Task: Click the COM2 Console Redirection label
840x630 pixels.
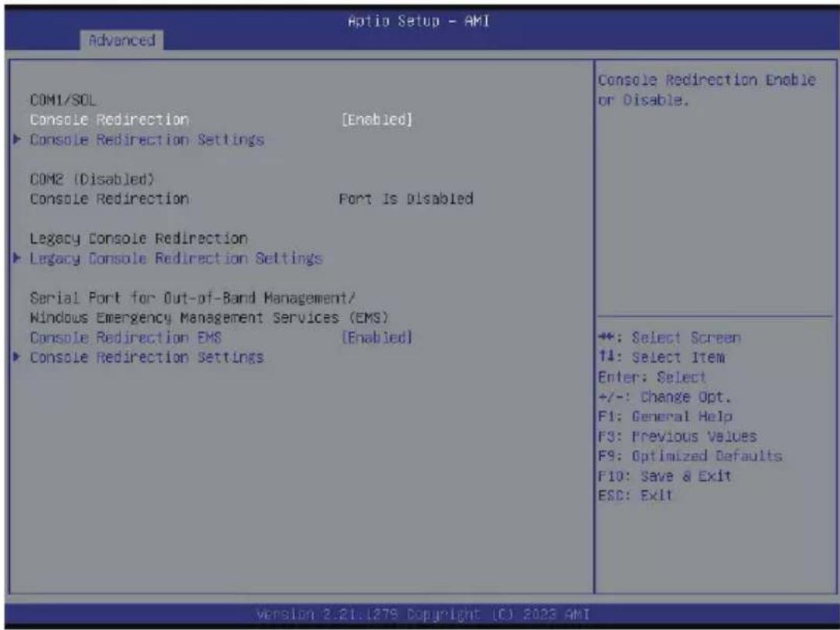Action: click(109, 199)
